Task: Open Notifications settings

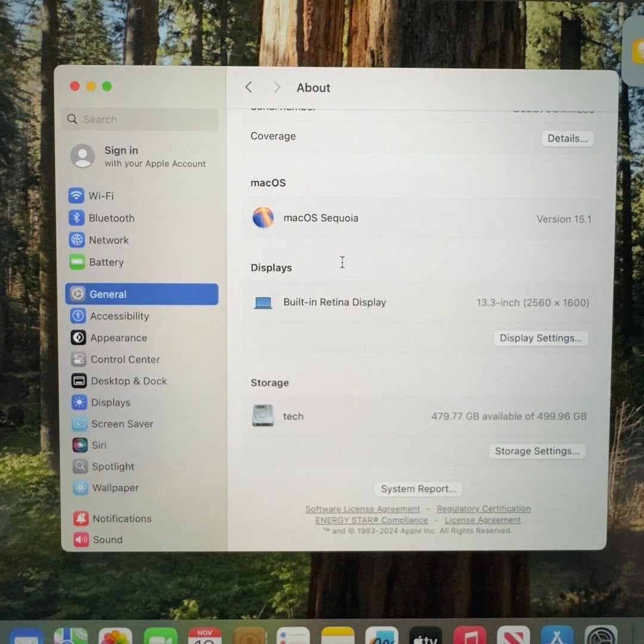Action: (121, 518)
